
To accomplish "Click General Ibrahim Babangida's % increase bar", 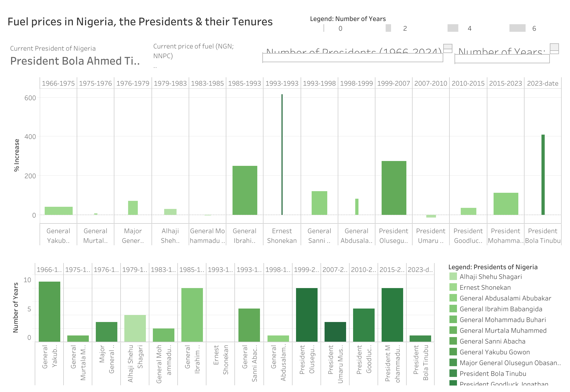I will tap(245, 190).
